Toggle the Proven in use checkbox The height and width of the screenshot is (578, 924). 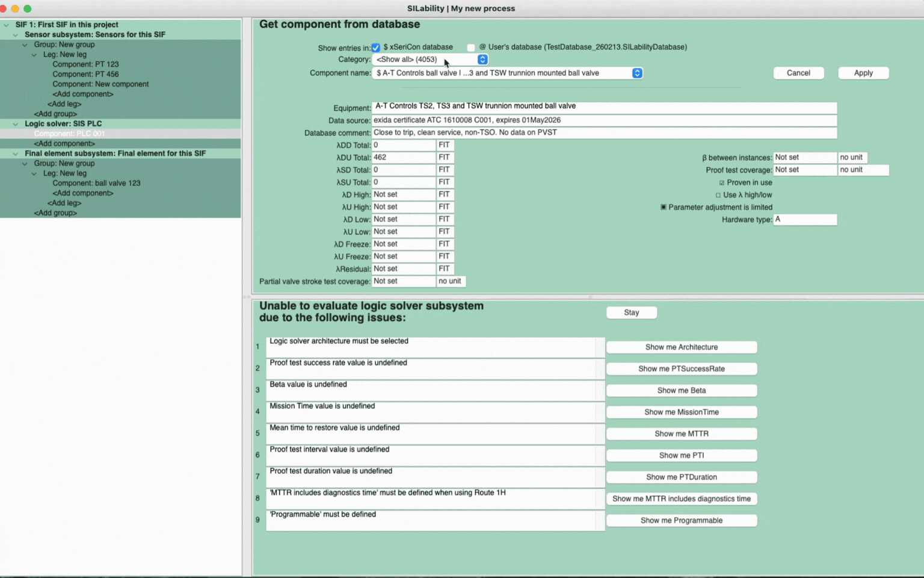(x=721, y=183)
